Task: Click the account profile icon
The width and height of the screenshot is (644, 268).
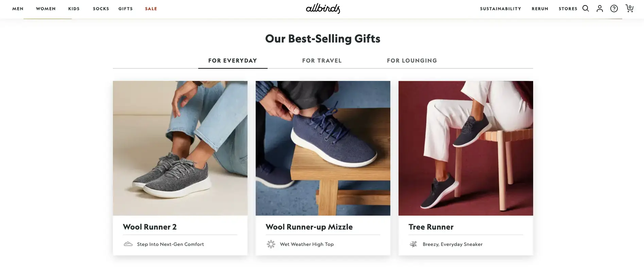Action: [x=600, y=9]
